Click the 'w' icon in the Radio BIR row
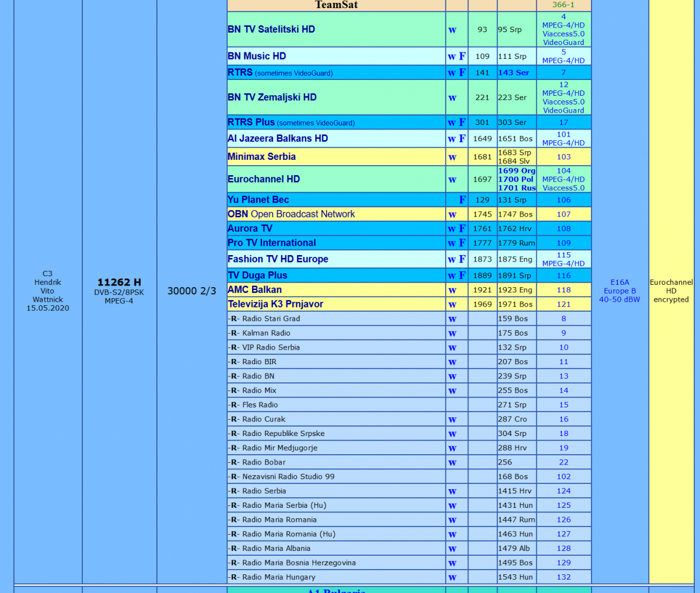This screenshot has width=700, height=593. tap(452, 362)
